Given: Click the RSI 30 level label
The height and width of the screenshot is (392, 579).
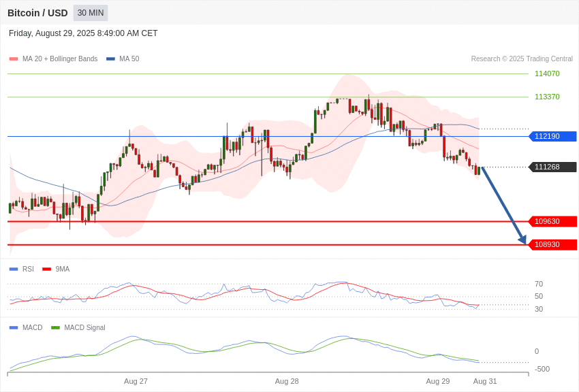Looking at the screenshot, I should 539,309.
